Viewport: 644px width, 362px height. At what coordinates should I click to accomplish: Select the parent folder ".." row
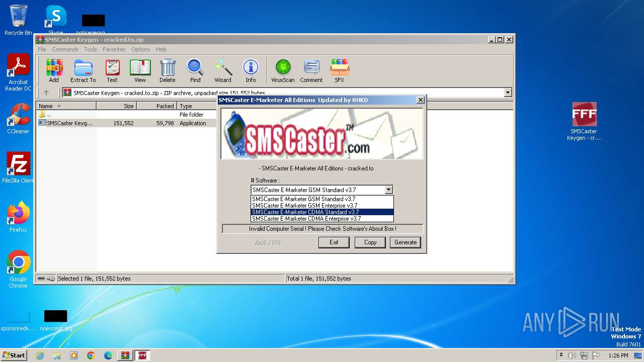coord(127,115)
